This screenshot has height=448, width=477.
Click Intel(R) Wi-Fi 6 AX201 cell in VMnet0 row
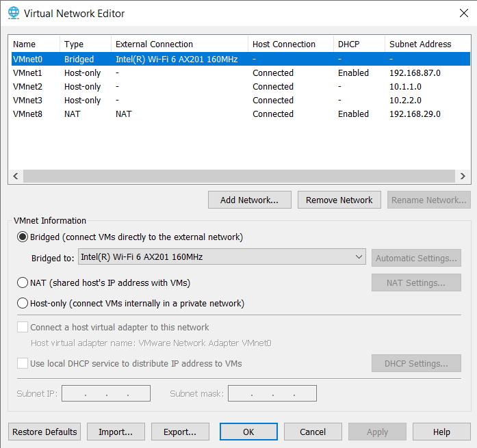pyautogui.click(x=177, y=59)
